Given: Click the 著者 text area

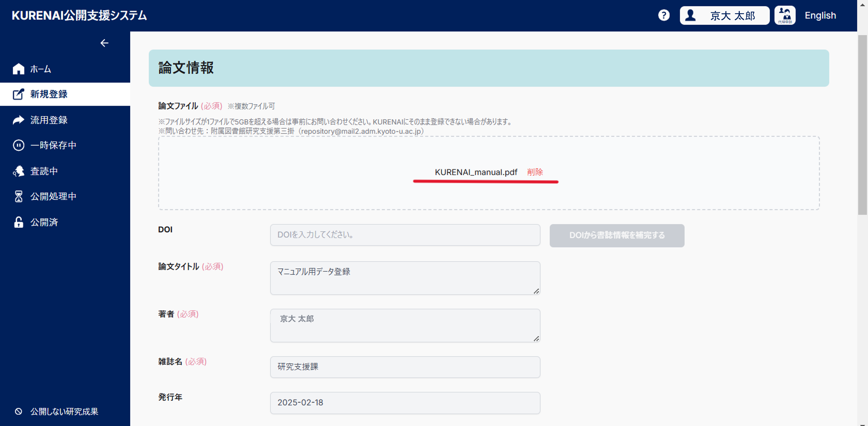Looking at the screenshot, I should 405,325.
